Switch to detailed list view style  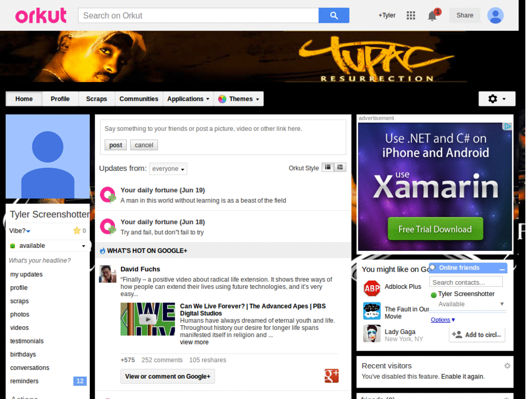tap(340, 167)
